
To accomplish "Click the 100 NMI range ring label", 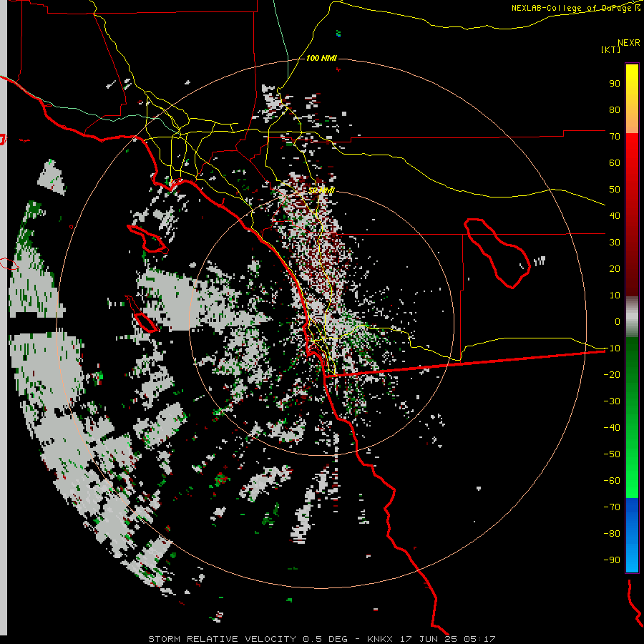I will (x=321, y=58).
